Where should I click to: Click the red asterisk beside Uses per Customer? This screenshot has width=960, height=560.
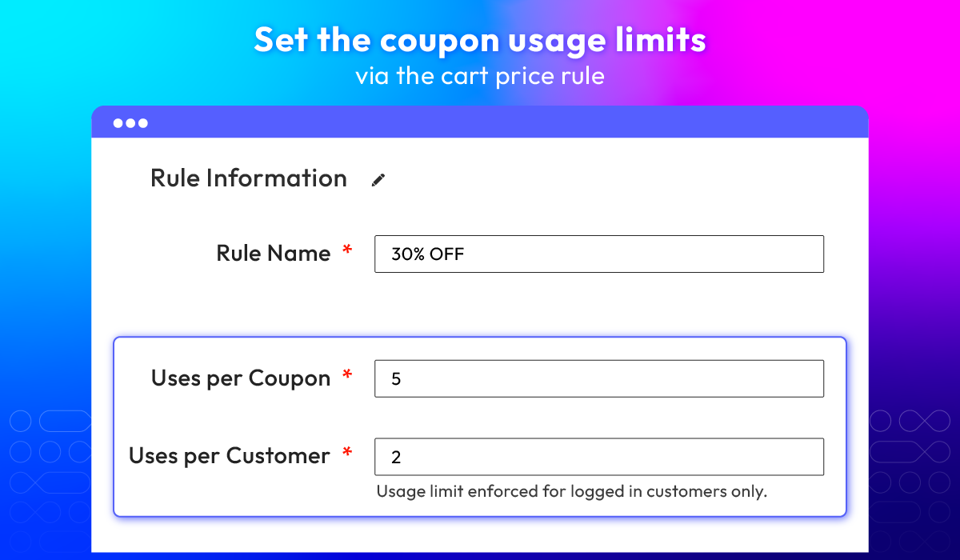pos(347,454)
